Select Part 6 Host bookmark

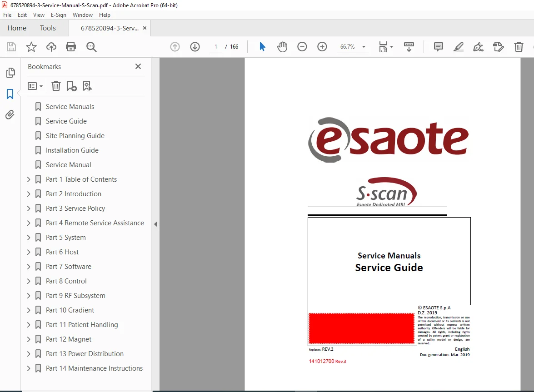pos(62,252)
